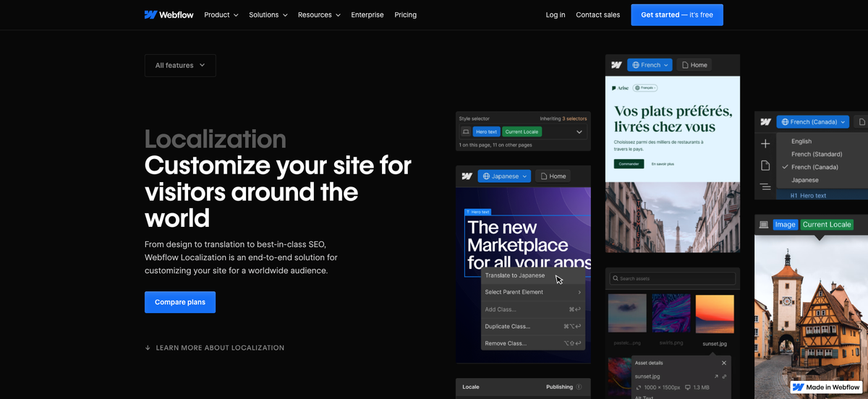The width and height of the screenshot is (868, 399).
Task: Click the H1 Hero text navigator row
Action: (821, 195)
